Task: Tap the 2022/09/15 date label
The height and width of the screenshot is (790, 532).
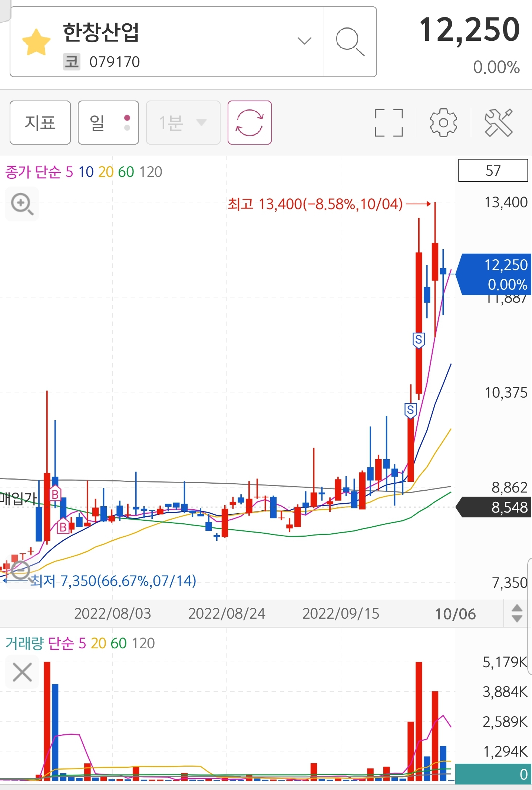Action: click(x=341, y=613)
